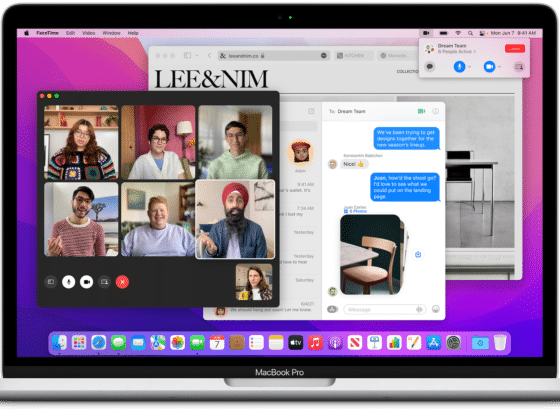Click the save photos button beside chair image
This screenshot has height=420, width=560.
point(418,255)
